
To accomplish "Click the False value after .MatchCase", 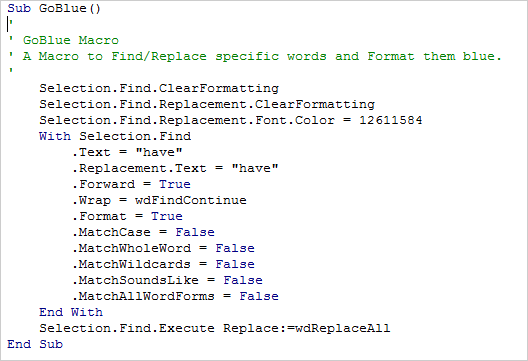I will click(195, 232).
